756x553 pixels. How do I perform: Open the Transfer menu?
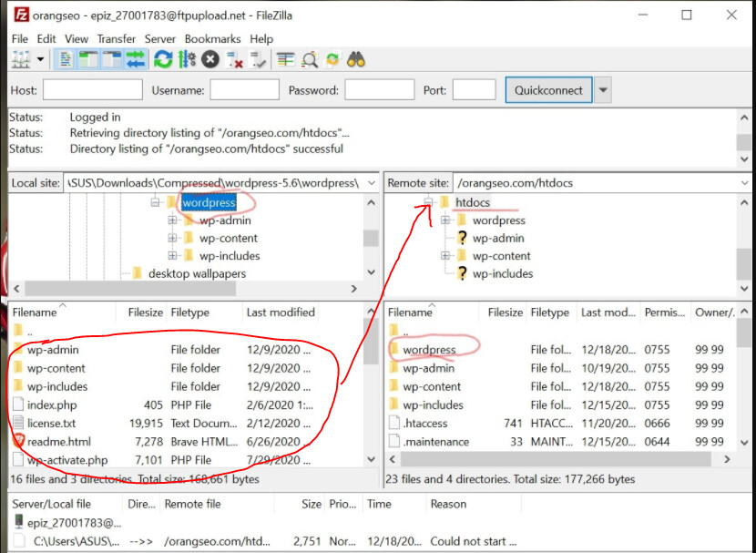click(117, 39)
